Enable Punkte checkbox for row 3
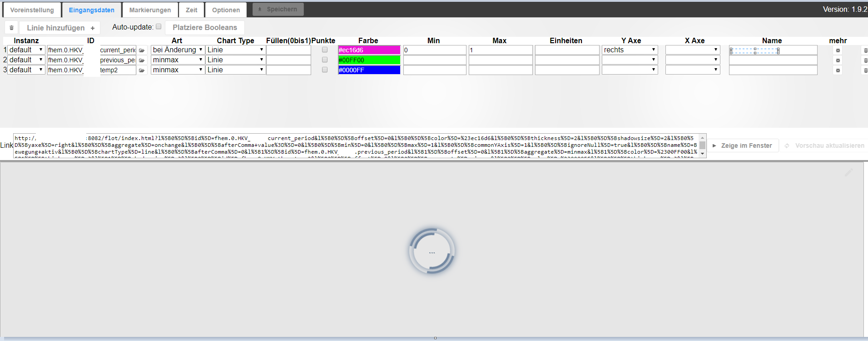The width and height of the screenshot is (868, 341). tap(325, 70)
